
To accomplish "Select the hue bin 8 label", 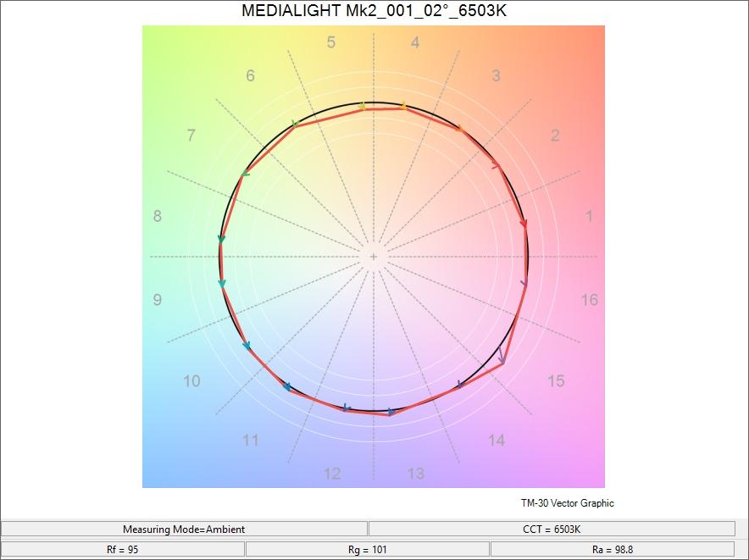I will point(158,218).
